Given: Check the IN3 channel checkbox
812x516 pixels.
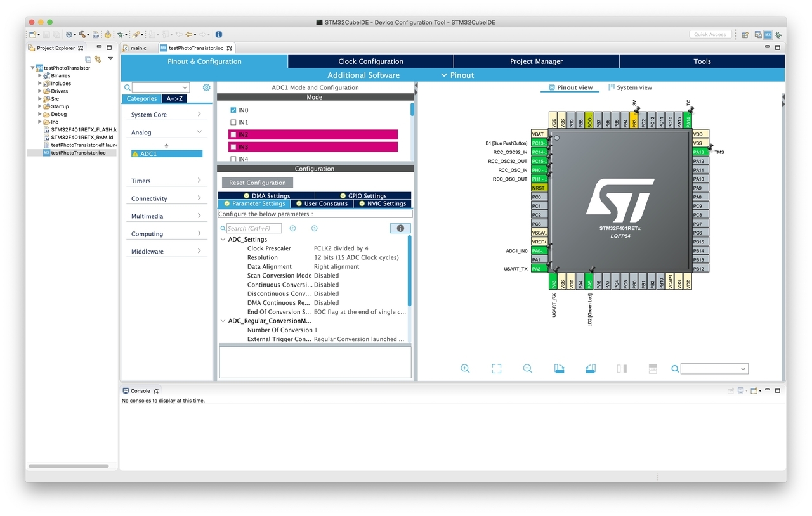Looking at the screenshot, I should pyautogui.click(x=233, y=146).
